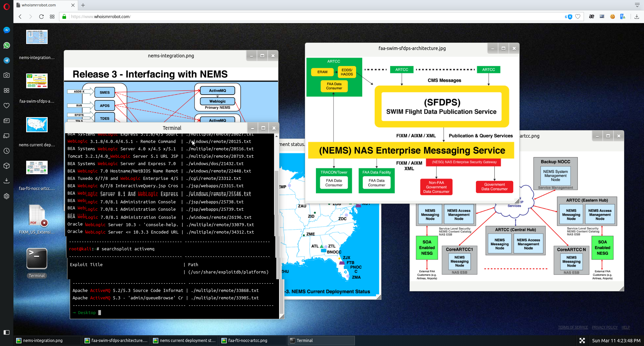Maximize the Terminal window
This screenshot has height=346, width=644.
[x=263, y=128]
